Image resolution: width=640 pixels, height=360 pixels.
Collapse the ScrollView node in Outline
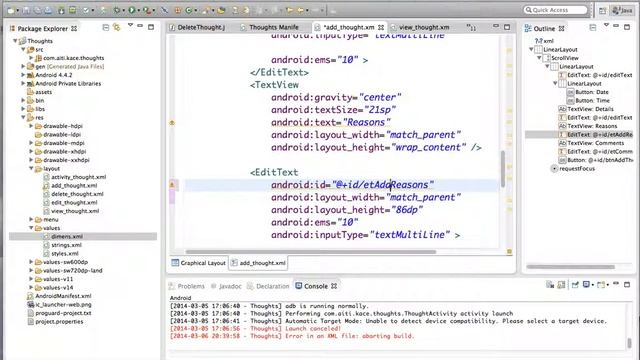click(x=540, y=58)
